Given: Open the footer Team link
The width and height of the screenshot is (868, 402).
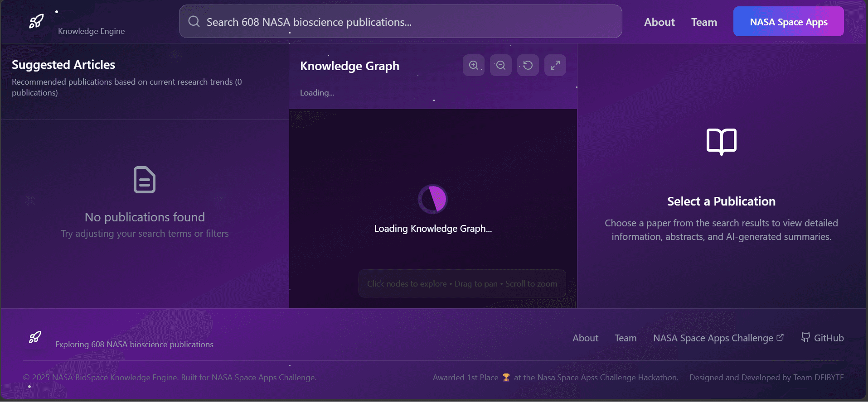Looking at the screenshot, I should pyautogui.click(x=626, y=338).
